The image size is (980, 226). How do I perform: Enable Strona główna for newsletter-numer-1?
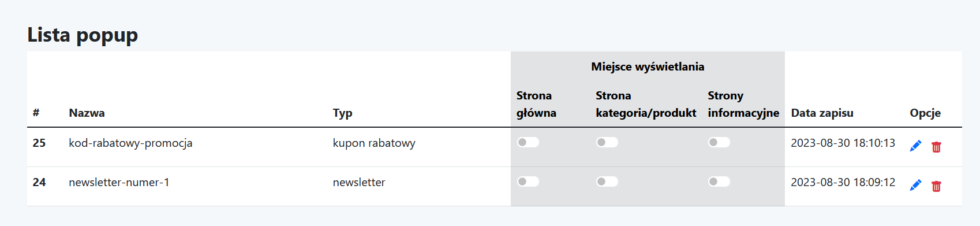(528, 181)
